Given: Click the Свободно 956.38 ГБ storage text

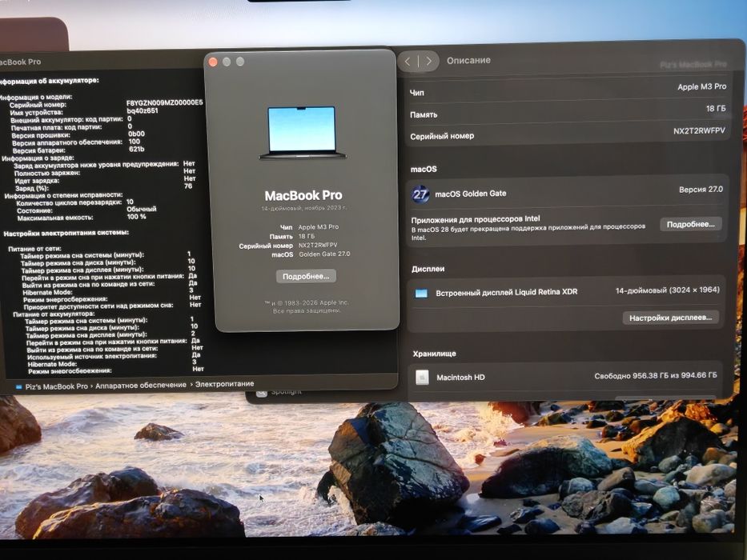Looking at the screenshot, I should pyautogui.click(x=656, y=376).
